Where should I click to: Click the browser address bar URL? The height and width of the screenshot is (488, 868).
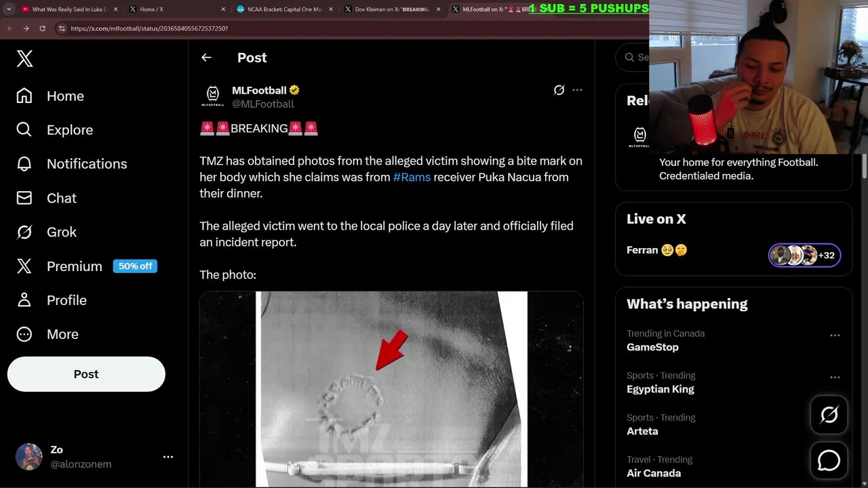pos(149,28)
